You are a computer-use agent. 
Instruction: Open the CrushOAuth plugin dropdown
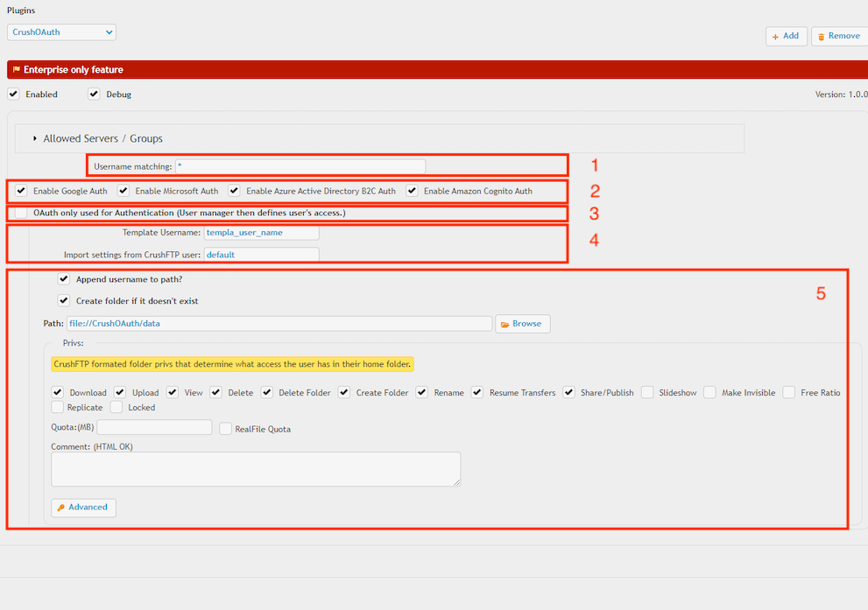(61, 32)
